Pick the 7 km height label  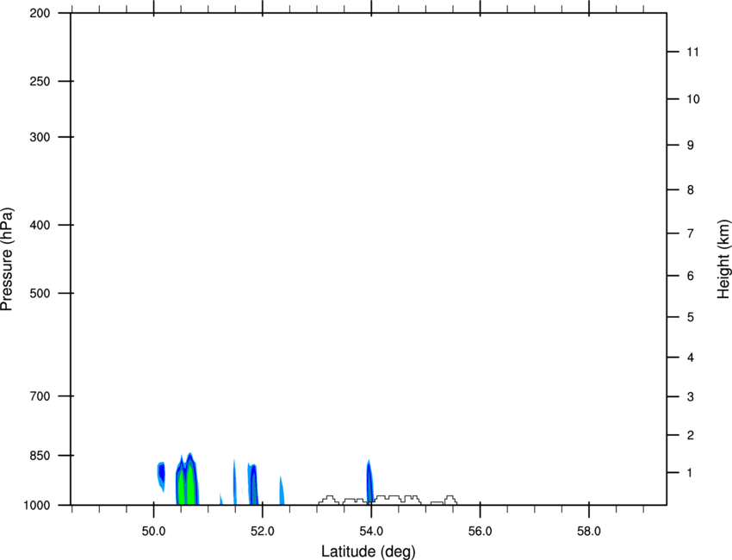click(691, 233)
